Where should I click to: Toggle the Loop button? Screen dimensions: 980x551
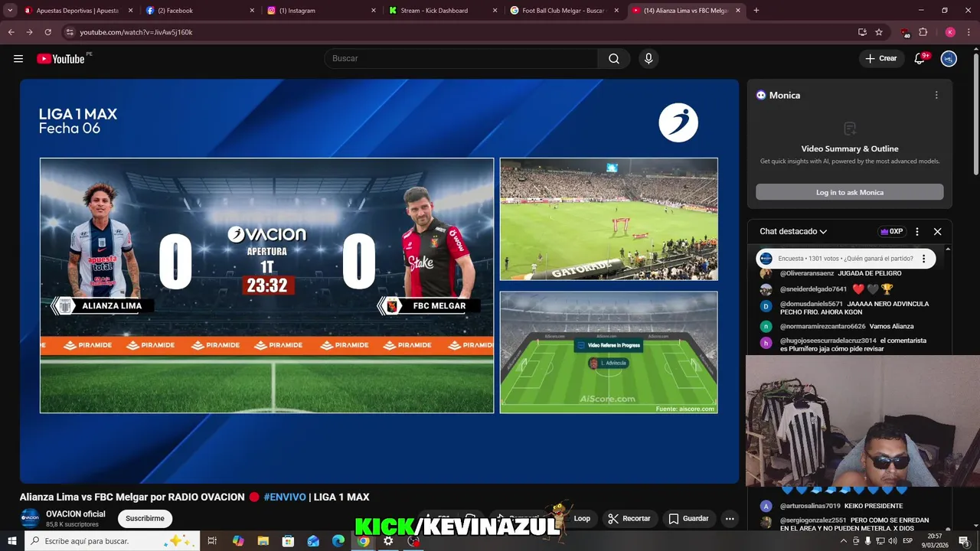[x=582, y=518]
